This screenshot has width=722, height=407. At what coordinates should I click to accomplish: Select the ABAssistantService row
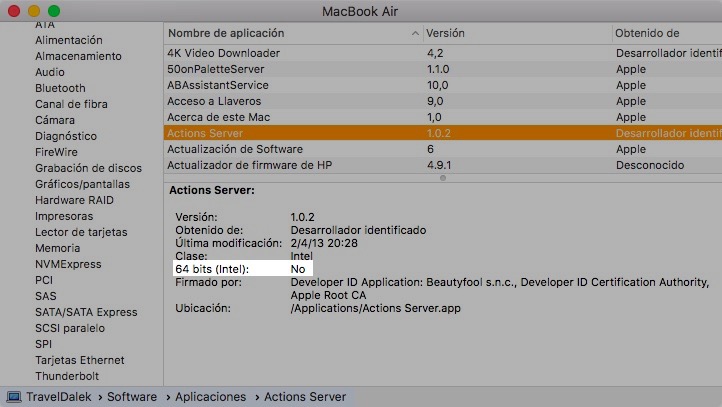(443, 85)
